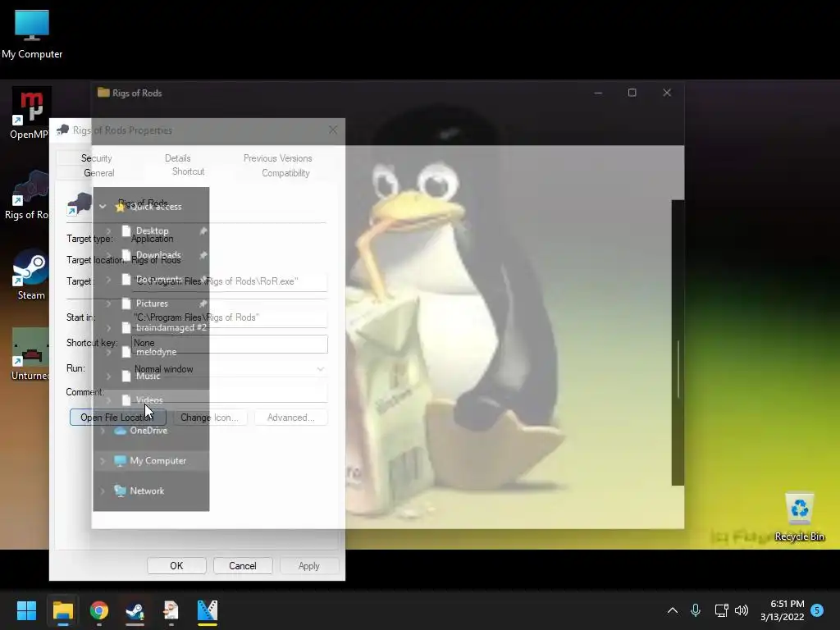Expand the Network tree chevron
The width and height of the screenshot is (840, 630).
click(103, 491)
